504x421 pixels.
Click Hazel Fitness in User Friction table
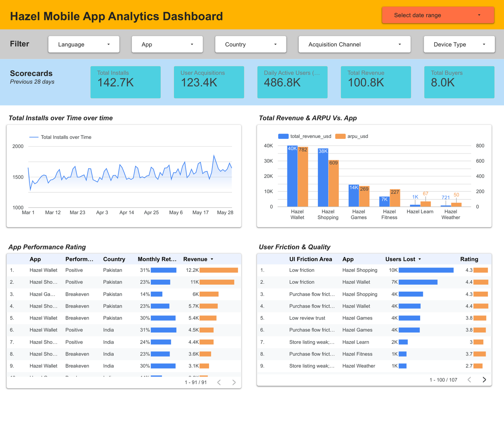click(x=357, y=354)
